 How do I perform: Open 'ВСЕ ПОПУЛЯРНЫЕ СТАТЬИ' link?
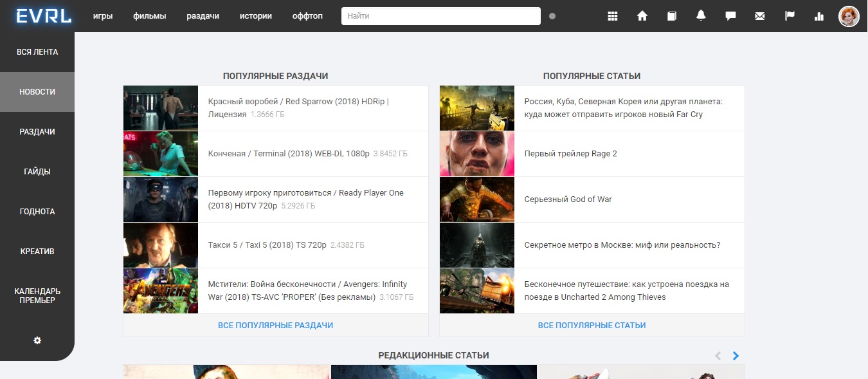(x=592, y=326)
